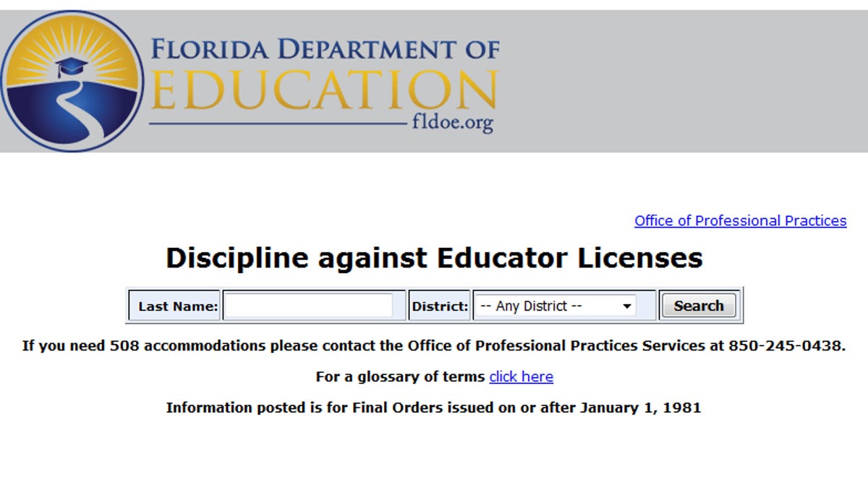Open the glossary 'click here' link
868x490 pixels.
click(521, 377)
